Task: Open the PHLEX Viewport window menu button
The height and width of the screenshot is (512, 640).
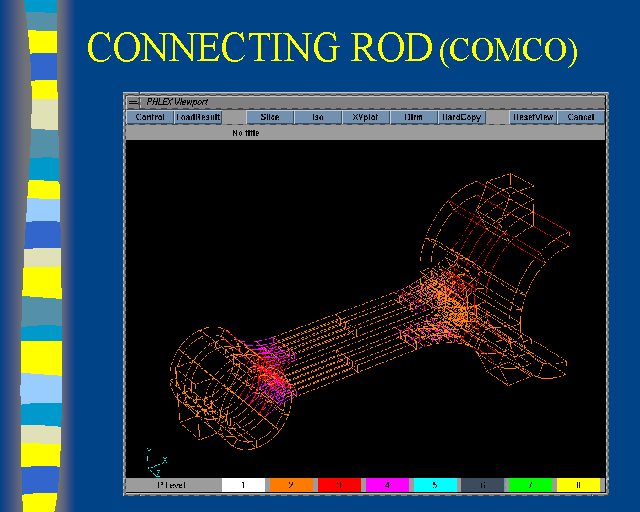Action: (x=133, y=101)
